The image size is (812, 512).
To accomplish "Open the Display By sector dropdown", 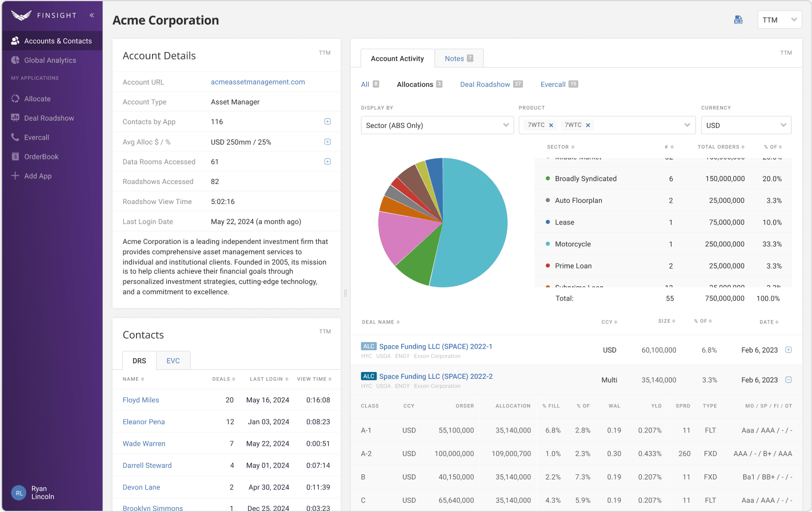I will [437, 125].
